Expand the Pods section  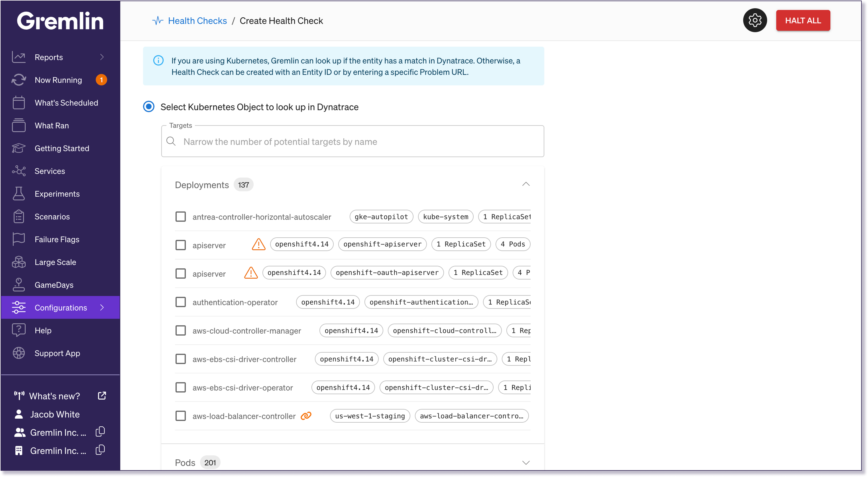tap(526, 462)
